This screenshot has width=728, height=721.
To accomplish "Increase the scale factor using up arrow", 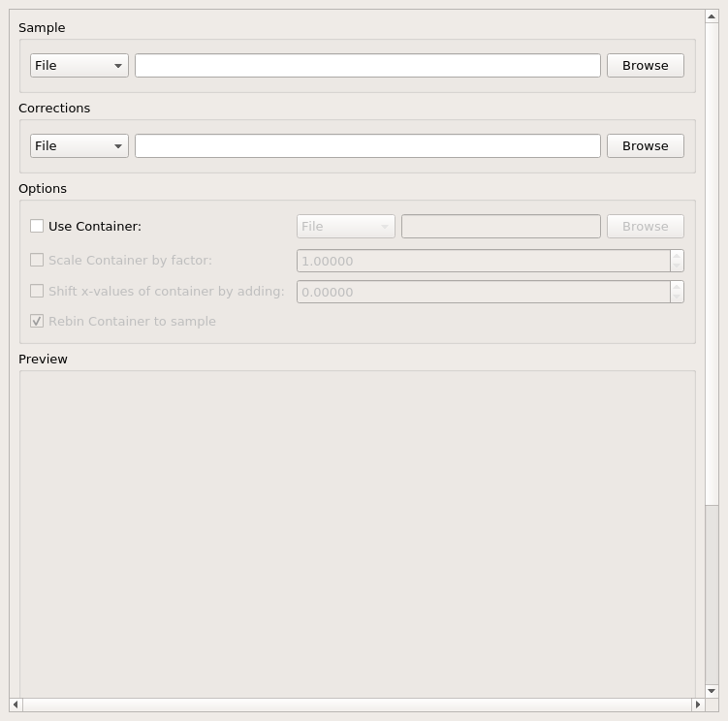I will (x=677, y=255).
